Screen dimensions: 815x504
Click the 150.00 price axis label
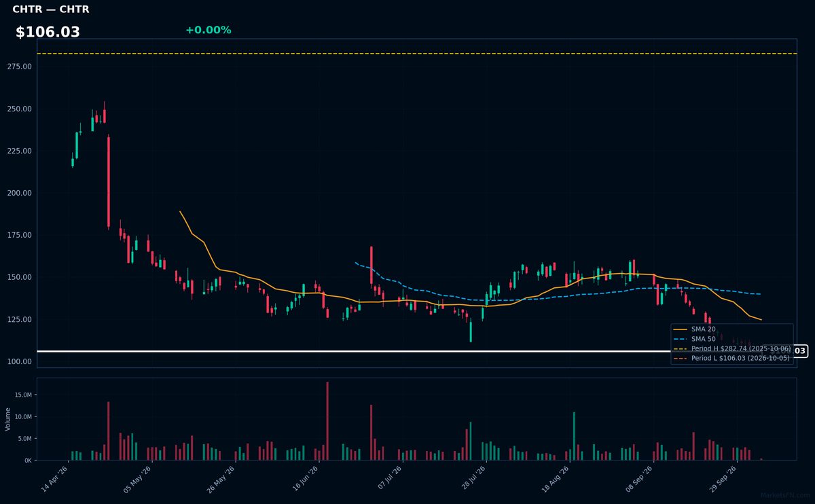(20, 277)
